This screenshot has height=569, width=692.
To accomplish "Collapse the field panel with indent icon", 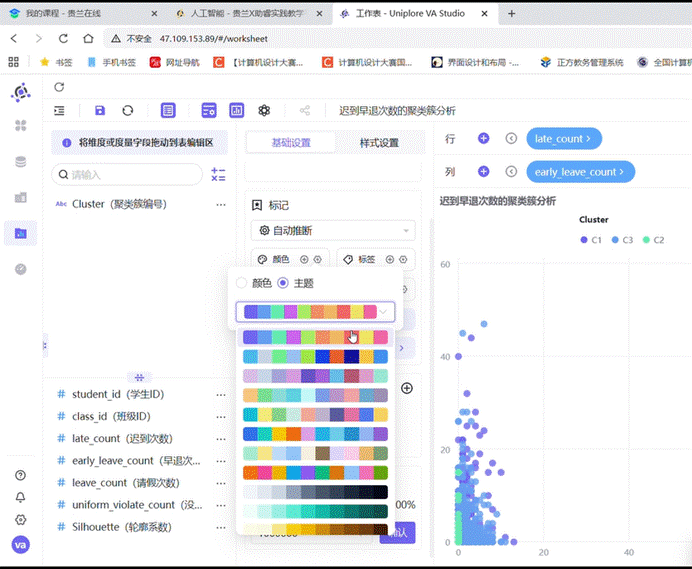I will (x=59, y=110).
